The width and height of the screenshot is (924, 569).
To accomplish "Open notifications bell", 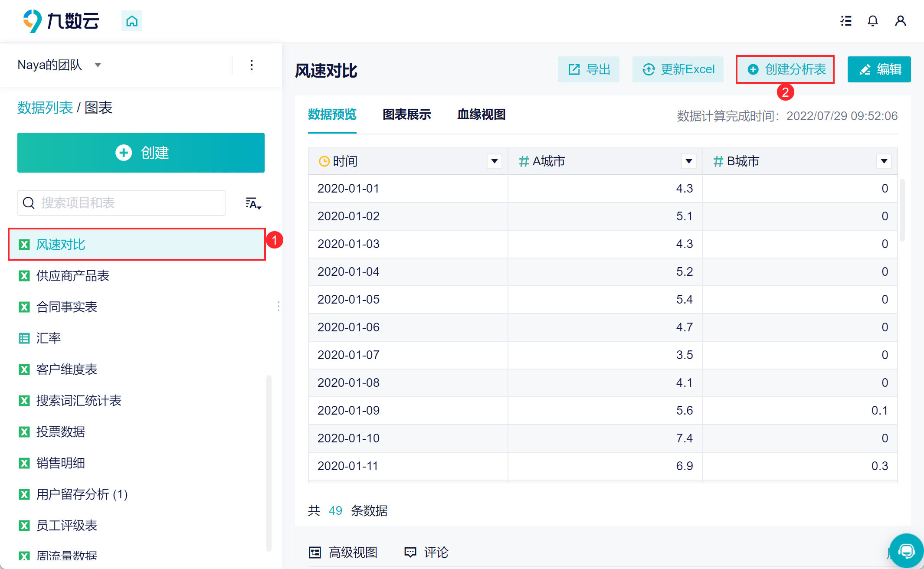I will point(873,21).
